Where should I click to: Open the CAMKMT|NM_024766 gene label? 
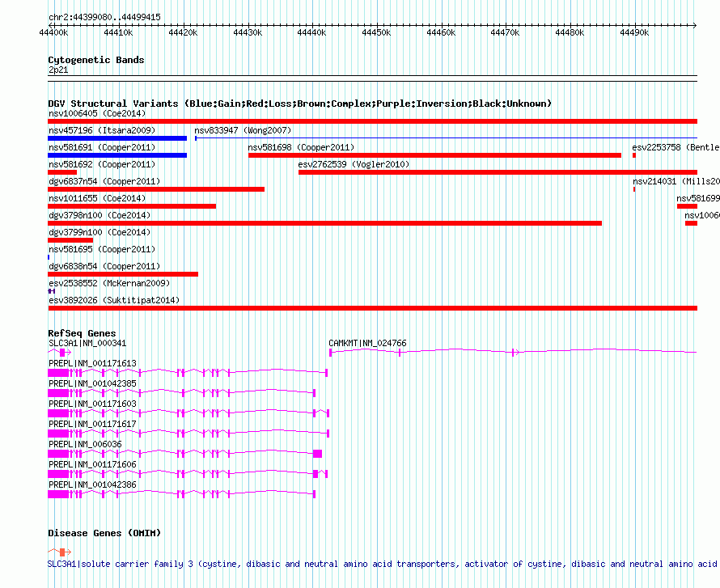367,343
